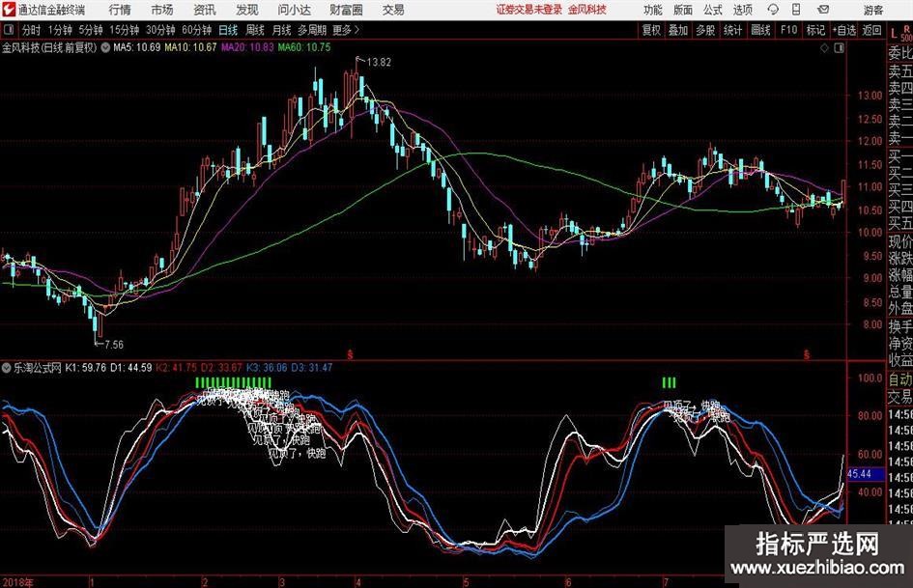
Task: Expand the 金风科技 main chart indicator dropdown
Action: tap(105, 47)
